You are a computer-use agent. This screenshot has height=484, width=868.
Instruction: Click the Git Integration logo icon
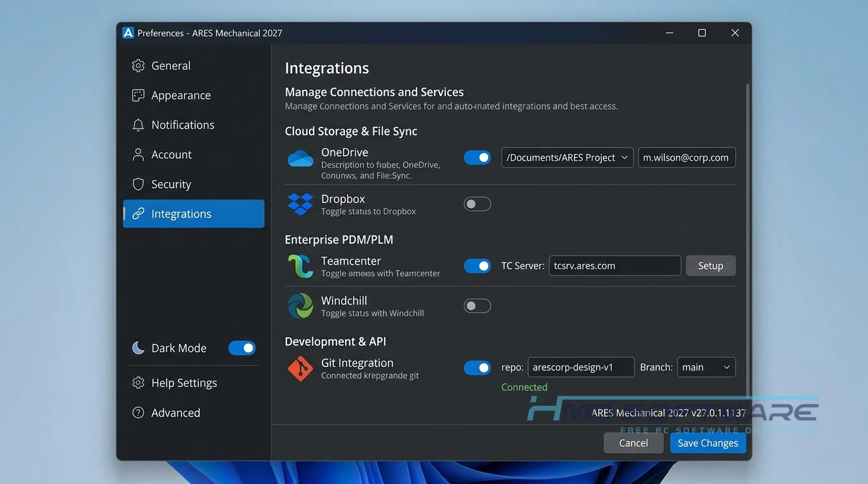pyautogui.click(x=300, y=369)
